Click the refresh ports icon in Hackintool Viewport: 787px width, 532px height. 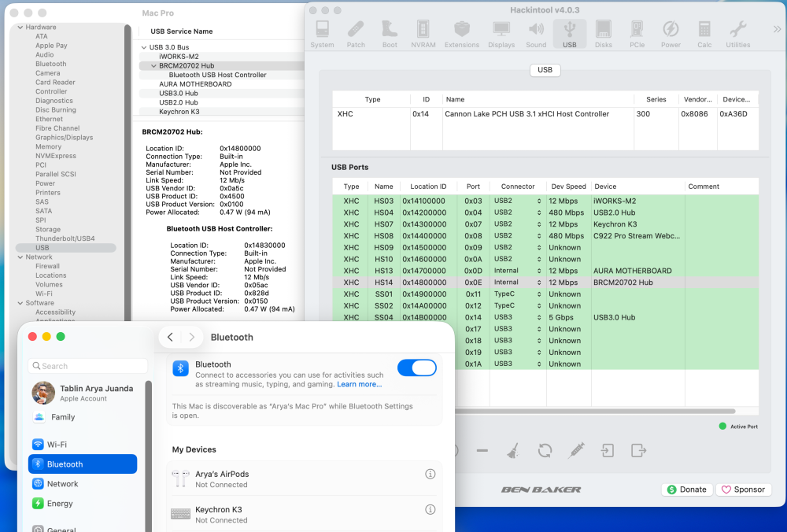(x=545, y=451)
